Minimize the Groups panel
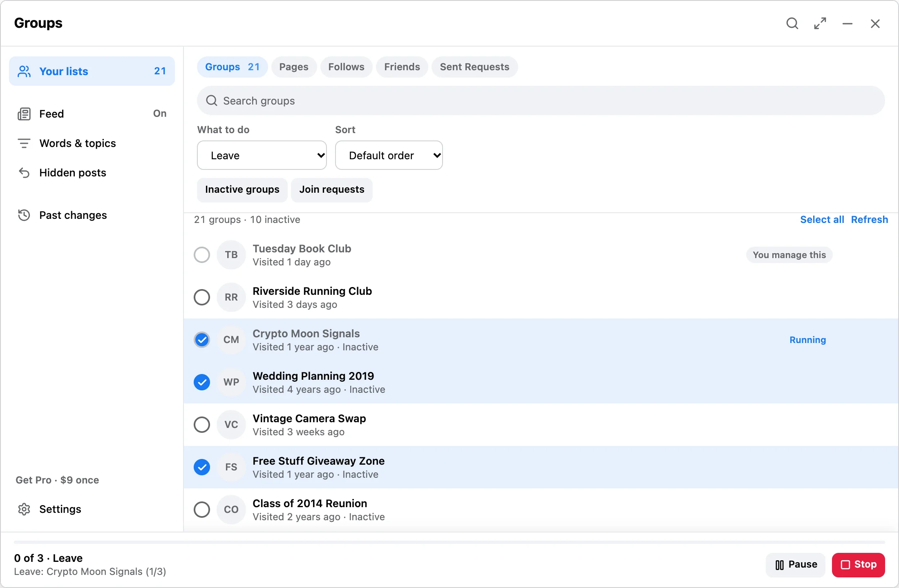This screenshot has width=899, height=588. click(848, 24)
